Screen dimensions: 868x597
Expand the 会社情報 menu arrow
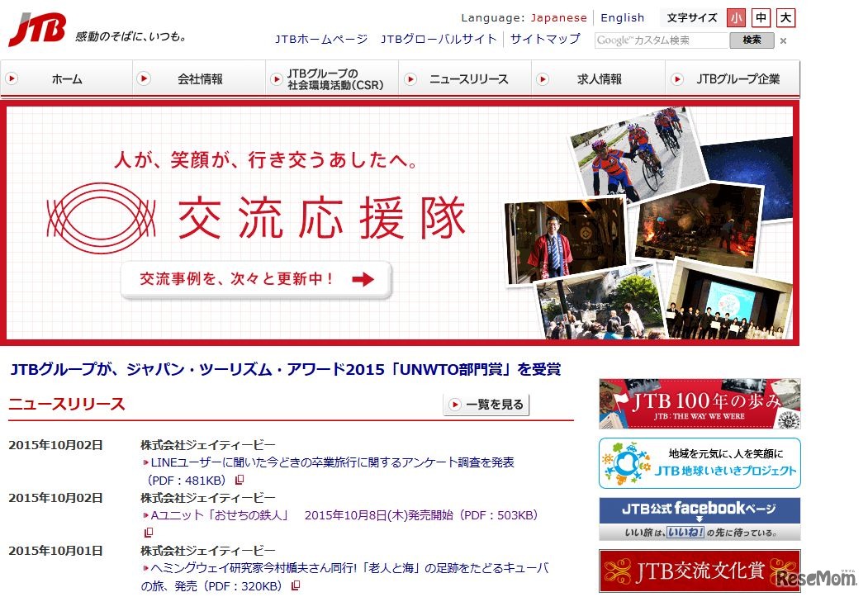click(x=145, y=79)
